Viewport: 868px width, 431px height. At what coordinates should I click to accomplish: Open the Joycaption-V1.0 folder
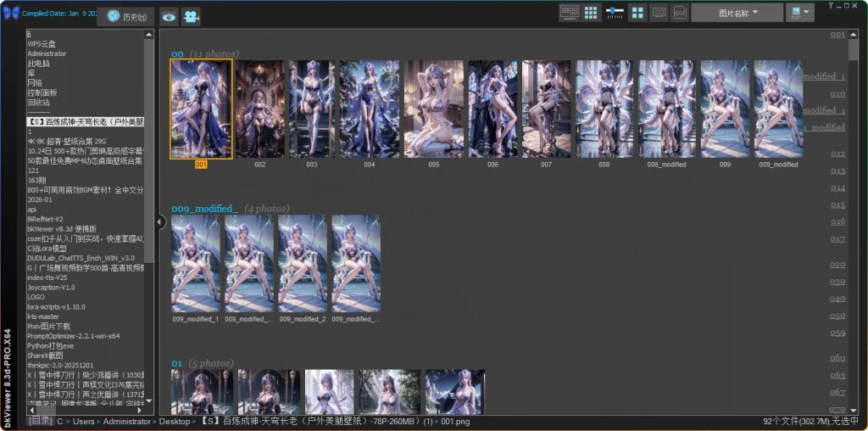[51, 288]
